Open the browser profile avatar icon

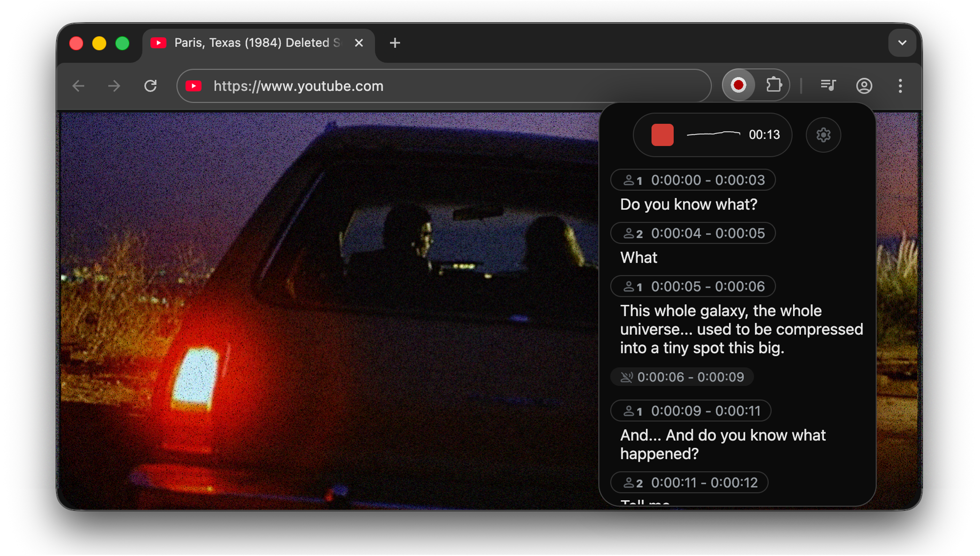tap(864, 86)
